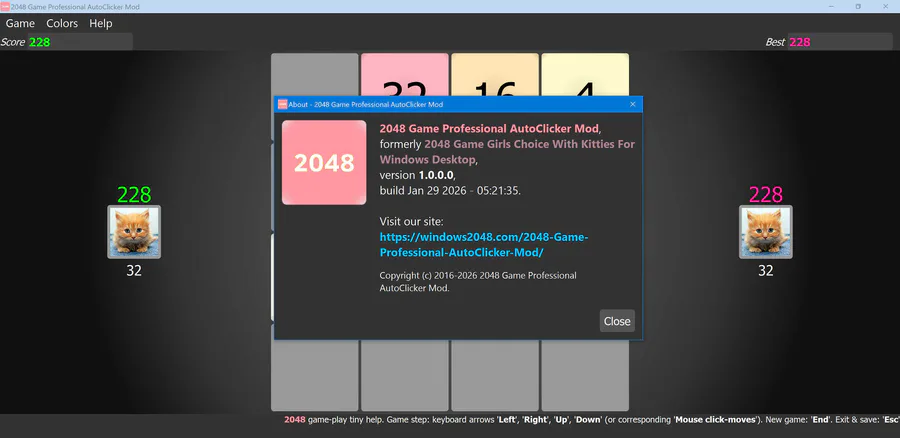The height and width of the screenshot is (438, 900).
Task: Click the game-play tiny help status bar
Action: click(x=592, y=420)
